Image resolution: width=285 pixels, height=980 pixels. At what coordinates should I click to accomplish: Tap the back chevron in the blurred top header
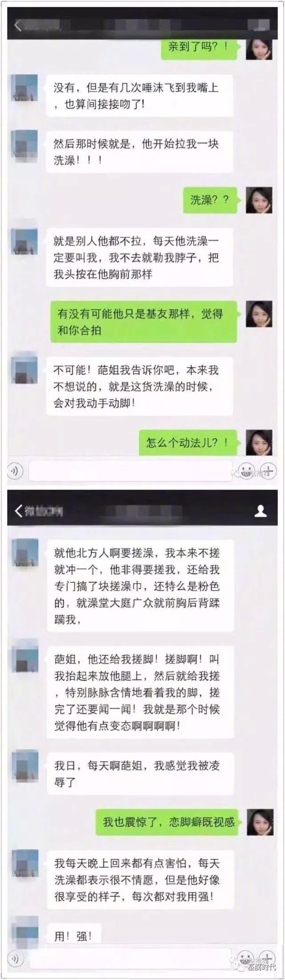point(18,26)
